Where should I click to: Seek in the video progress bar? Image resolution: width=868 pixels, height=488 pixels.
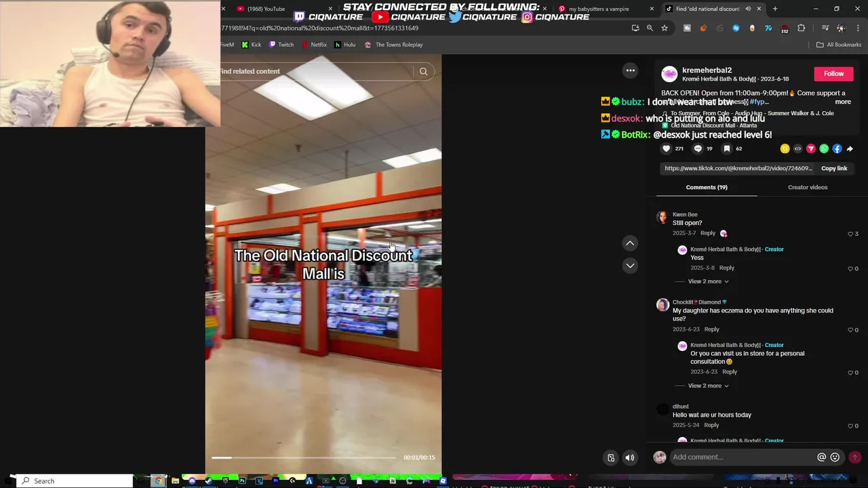point(303,457)
